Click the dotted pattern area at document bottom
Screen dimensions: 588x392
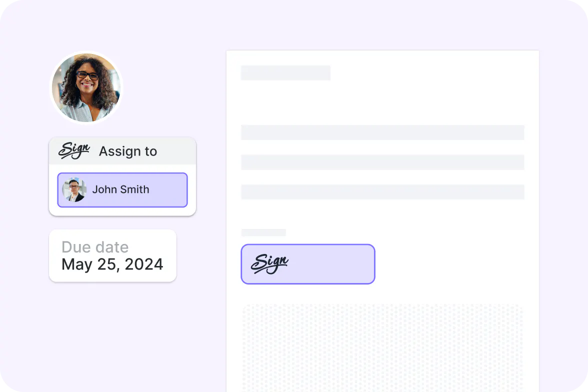[x=382, y=345]
